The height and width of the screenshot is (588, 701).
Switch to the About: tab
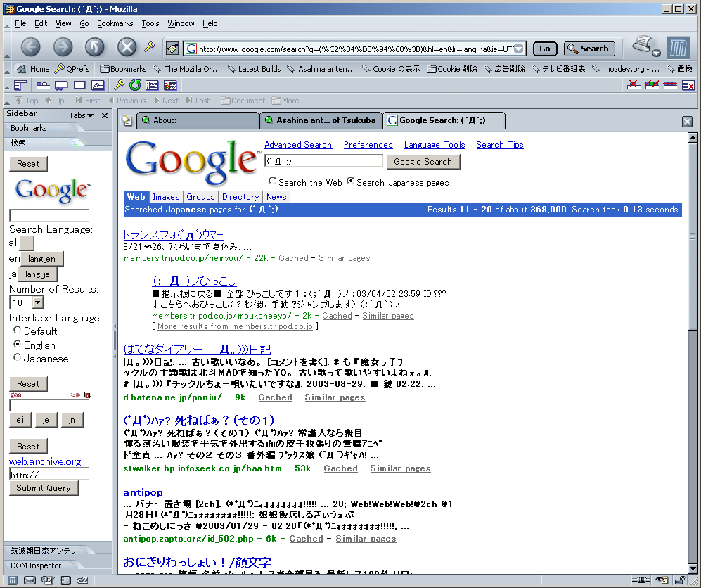[198, 120]
